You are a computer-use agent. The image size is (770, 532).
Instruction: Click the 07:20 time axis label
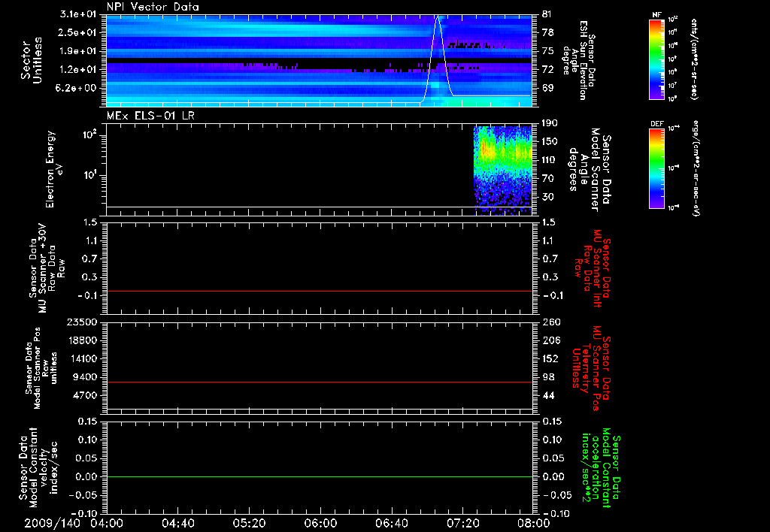(462, 523)
